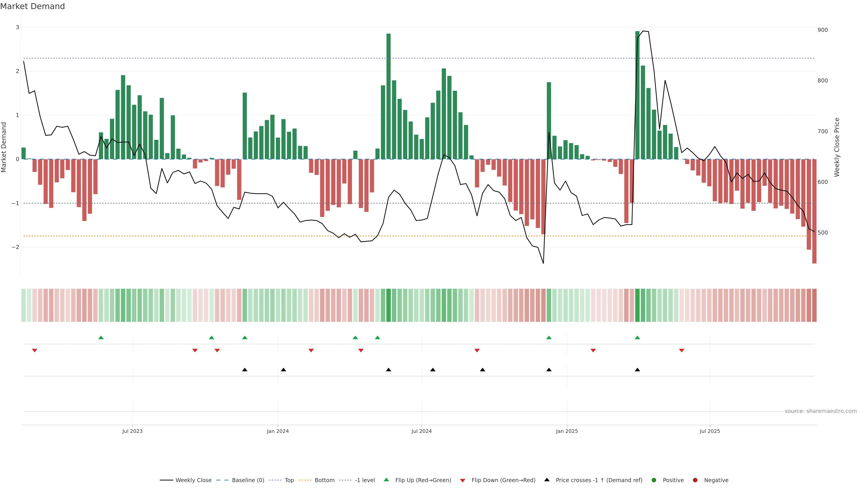Click the Market Demand chart title
The image size is (868, 488).
(x=32, y=6)
